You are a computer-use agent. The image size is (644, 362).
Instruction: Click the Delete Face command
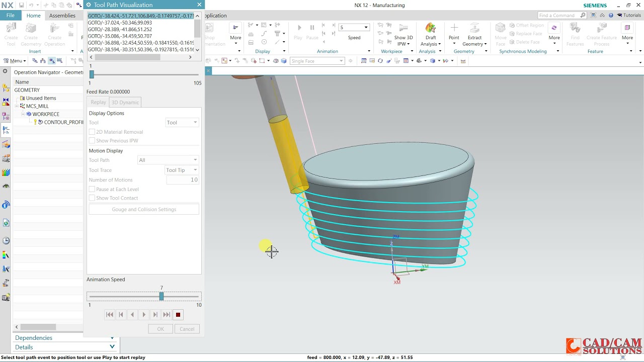(x=524, y=42)
